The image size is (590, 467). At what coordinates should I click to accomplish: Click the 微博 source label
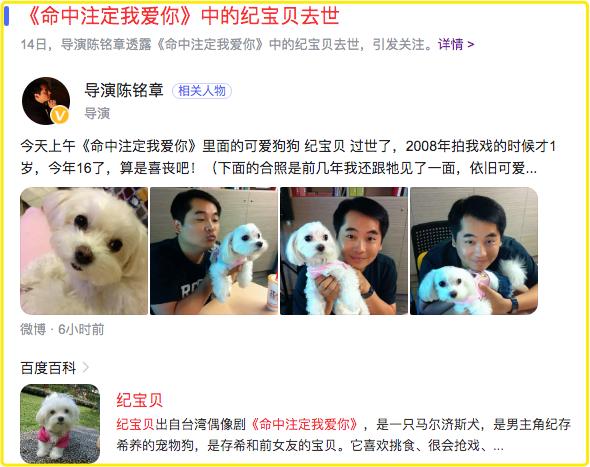pyautogui.click(x=33, y=329)
